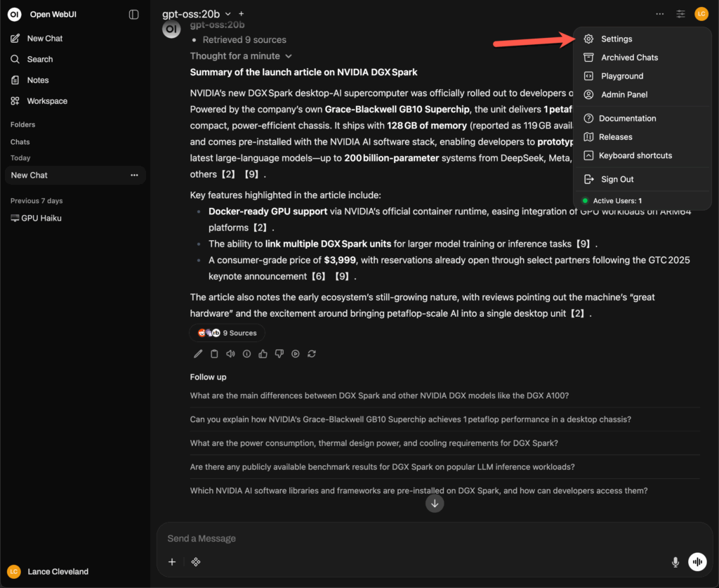The image size is (719, 588).
Task: Open the integrations icon beside the plus button
Action: tap(196, 562)
